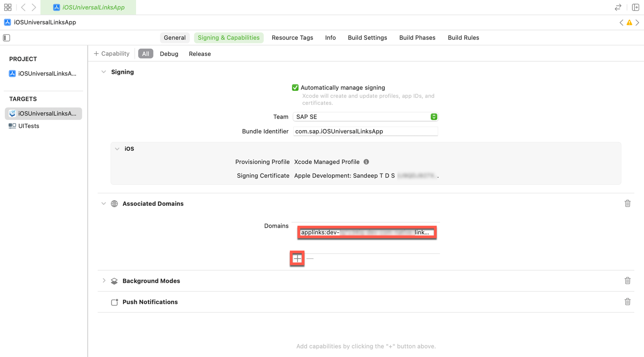
Task: Select the All configuration filter
Action: (x=146, y=54)
